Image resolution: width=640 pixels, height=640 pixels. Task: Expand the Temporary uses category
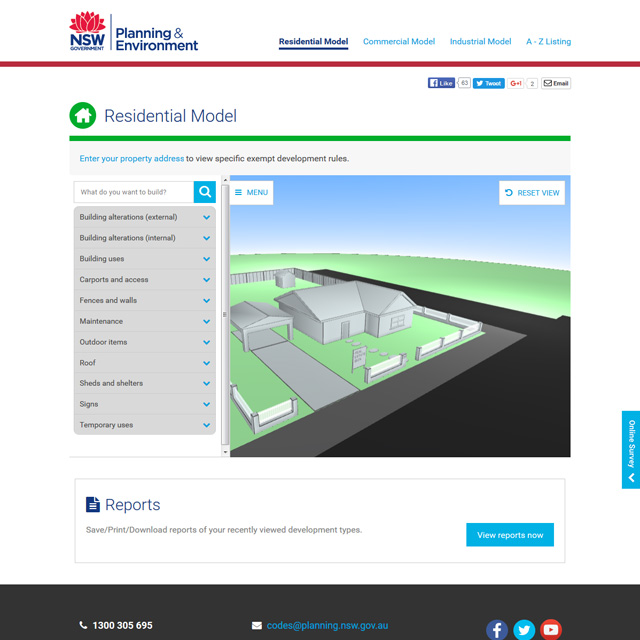click(x=145, y=425)
